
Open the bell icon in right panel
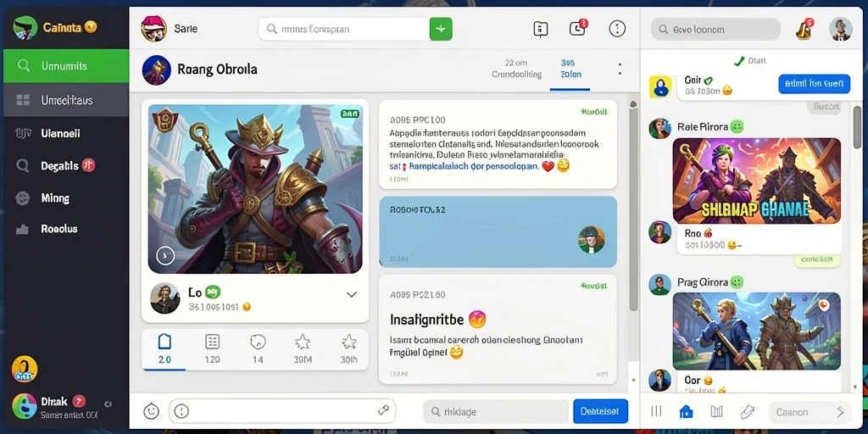click(804, 29)
